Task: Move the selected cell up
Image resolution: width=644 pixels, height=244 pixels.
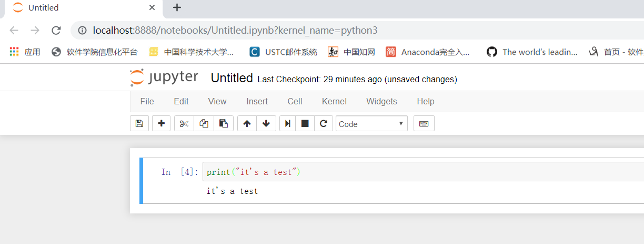Action: (x=247, y=123)
